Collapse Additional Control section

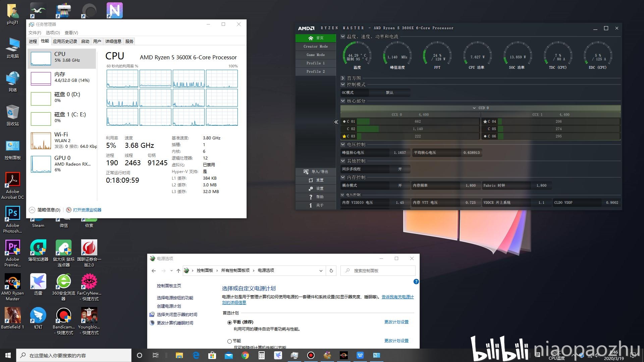click(x=343, y=161)
